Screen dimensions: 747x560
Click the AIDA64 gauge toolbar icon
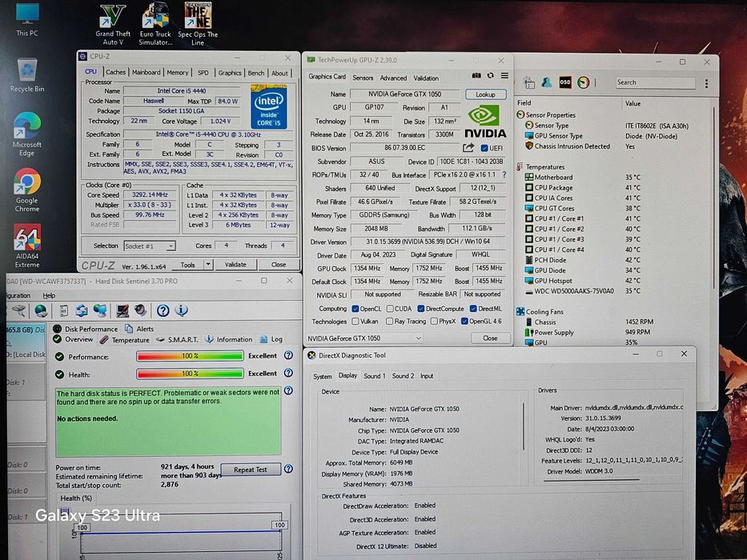[583, 82]
